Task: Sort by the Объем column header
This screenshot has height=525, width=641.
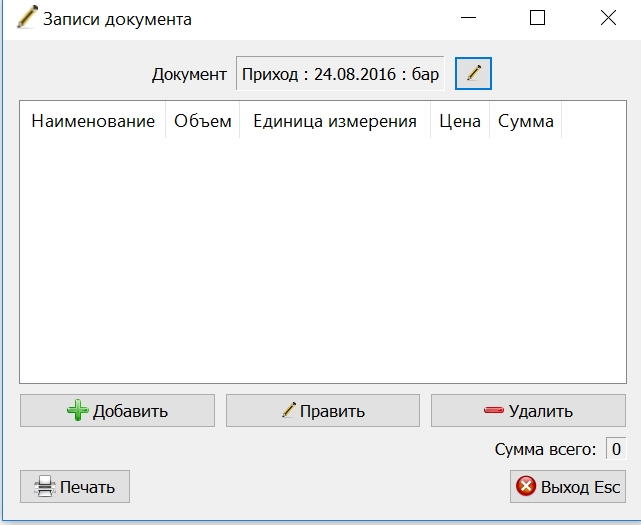Action: tap(203, 121)
